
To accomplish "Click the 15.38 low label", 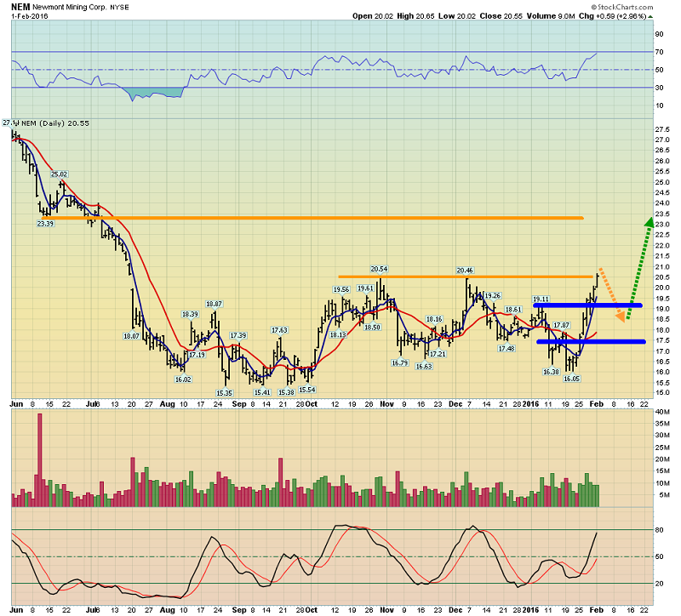I will (x=286, y=392).
